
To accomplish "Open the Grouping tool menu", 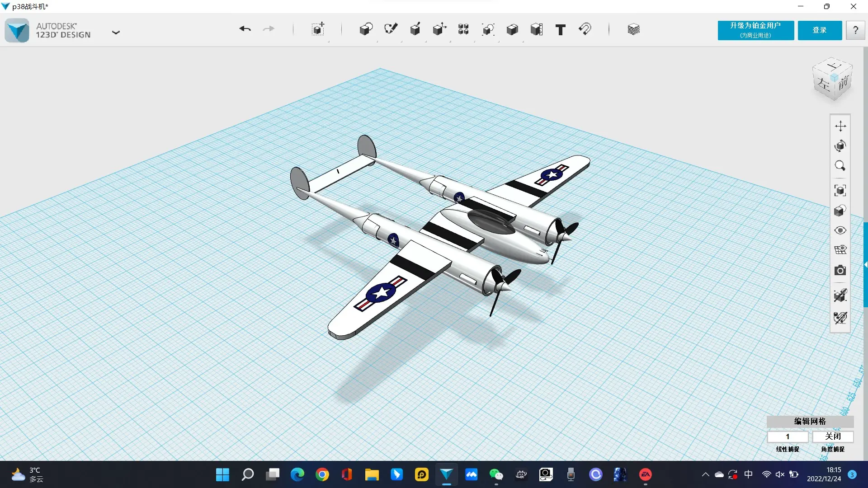I will tap(488, 29).
